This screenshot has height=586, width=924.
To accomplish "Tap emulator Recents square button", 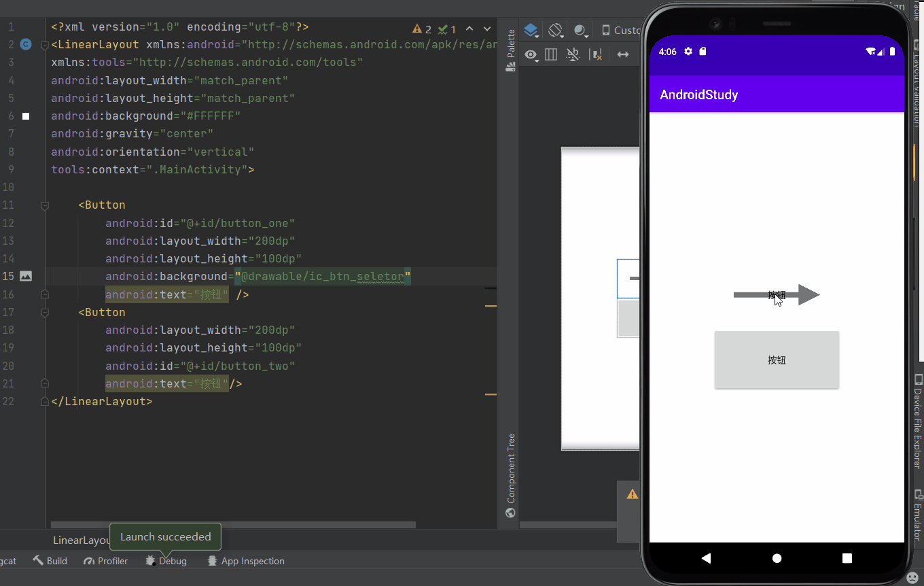I will [x=847, y=558].
